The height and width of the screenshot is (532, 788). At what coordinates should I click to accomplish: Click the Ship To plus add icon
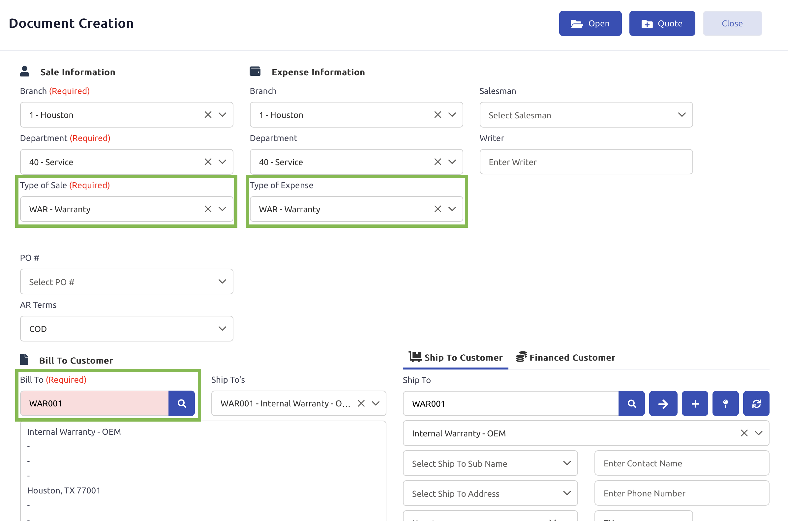[x=695, y=403]
